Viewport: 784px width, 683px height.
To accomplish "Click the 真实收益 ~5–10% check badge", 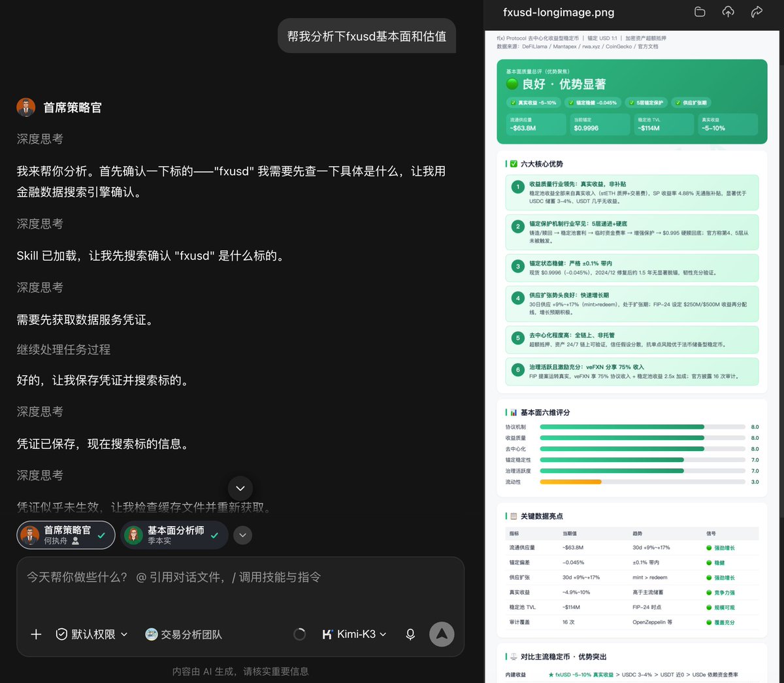I will [x=533, y=103].
